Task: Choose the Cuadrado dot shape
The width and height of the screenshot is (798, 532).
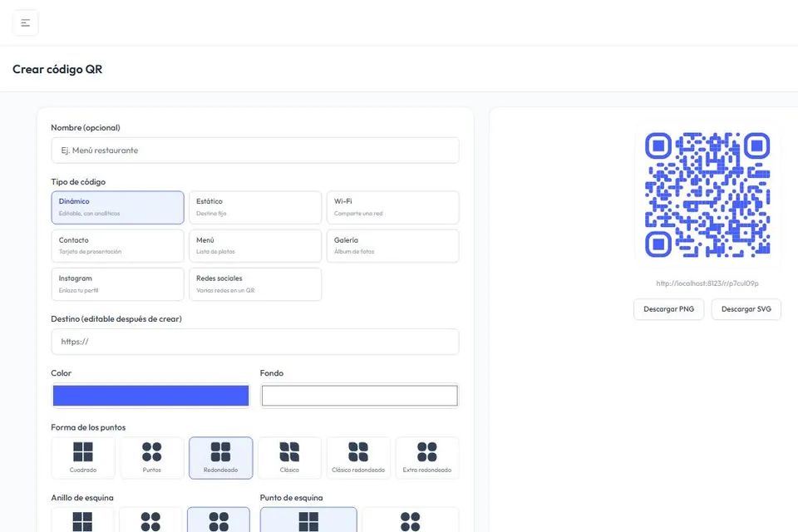Action: point(83,458)
